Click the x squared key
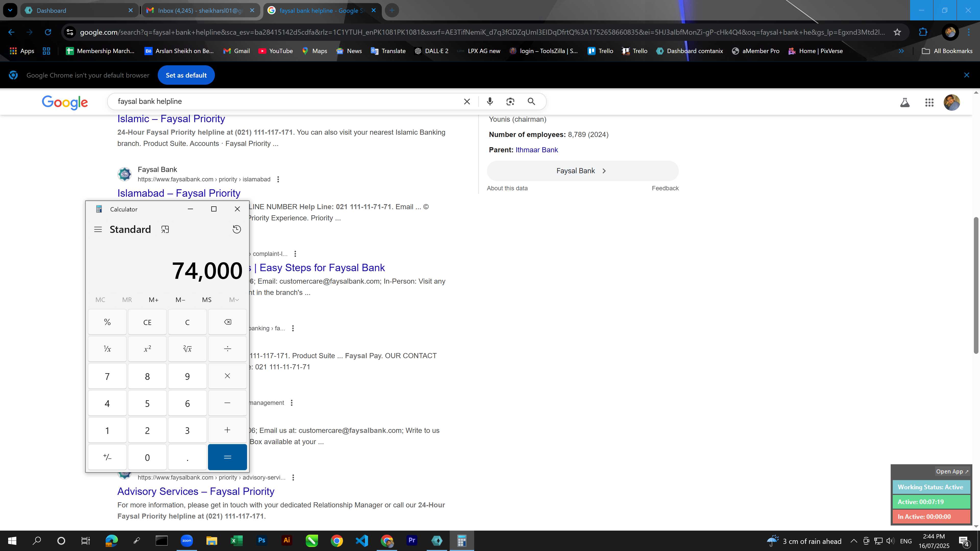Viewport: 980px width, 551px height. [x=147, y=349]
